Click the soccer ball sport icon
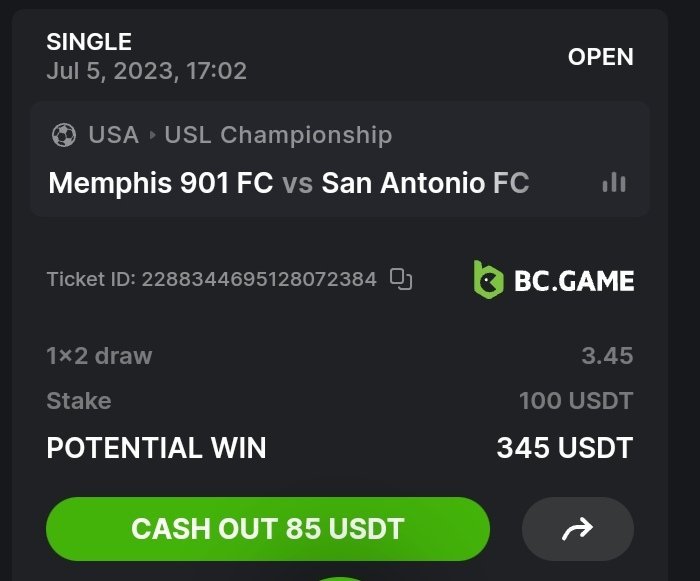This screenshot has width=700, height=581. pos(63,135)
